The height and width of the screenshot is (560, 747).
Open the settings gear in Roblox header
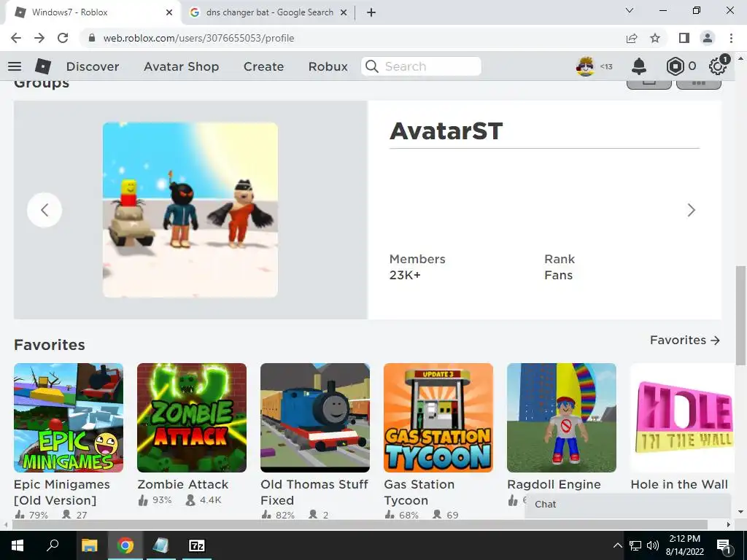(718, 66)
